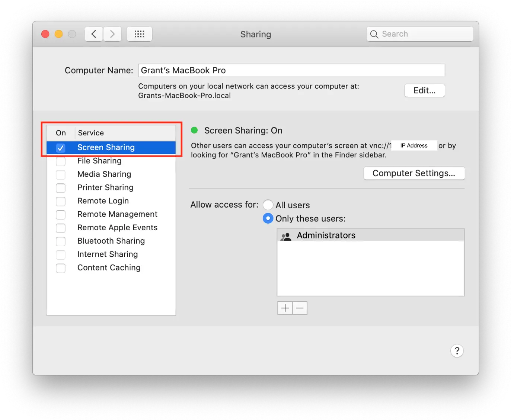The height and width of the screenshot is (420, 511).
Task: Click the Computer Name text field
Action: [x=292, y=70]
